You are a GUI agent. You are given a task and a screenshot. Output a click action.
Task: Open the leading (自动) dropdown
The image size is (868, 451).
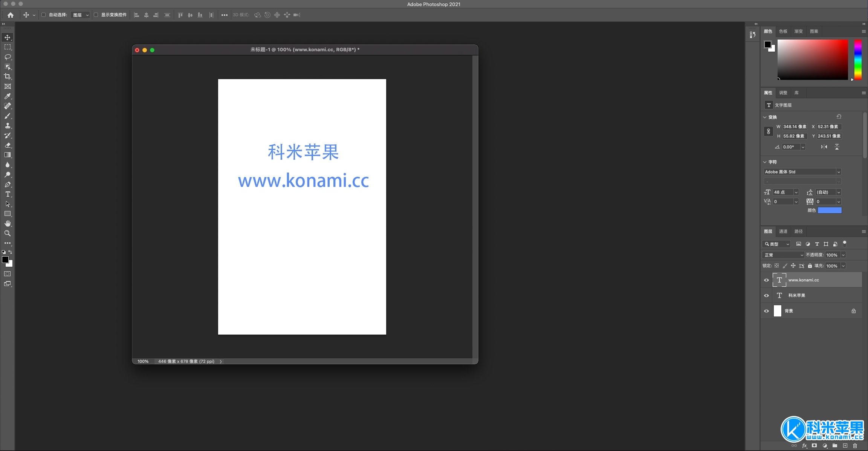point(839,192)
